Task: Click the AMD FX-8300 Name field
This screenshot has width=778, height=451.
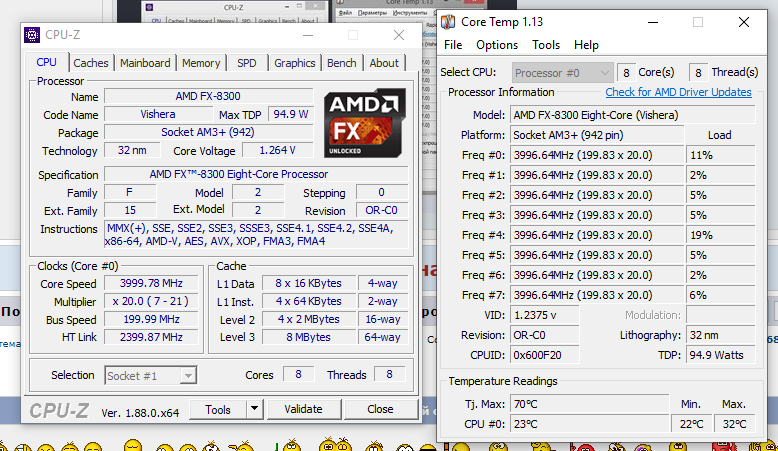Action: pyautogui.click(x=208, y=96)
